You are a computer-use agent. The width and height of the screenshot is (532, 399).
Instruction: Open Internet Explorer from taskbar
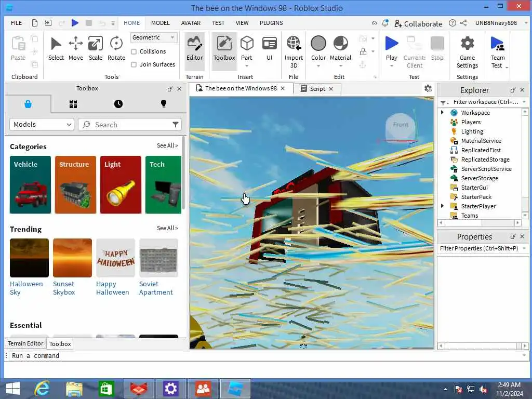[x=42, y=389]
